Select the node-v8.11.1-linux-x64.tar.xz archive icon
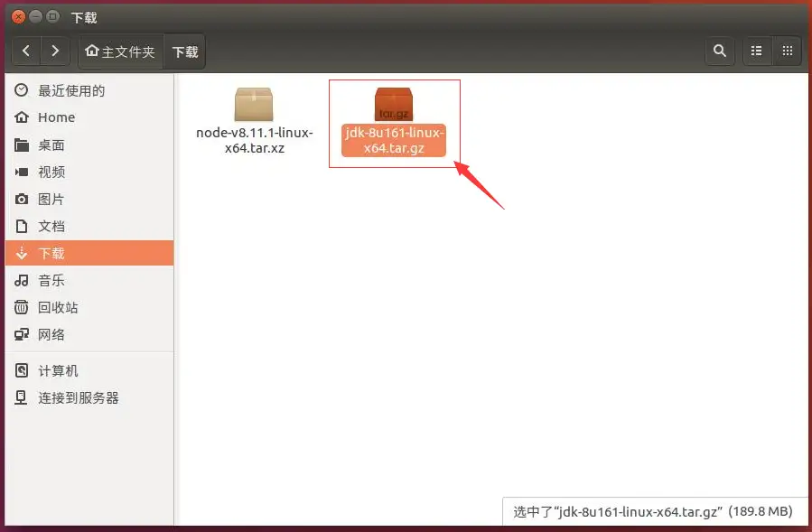Viewport: 812px width, 532px height. point(254,106)
